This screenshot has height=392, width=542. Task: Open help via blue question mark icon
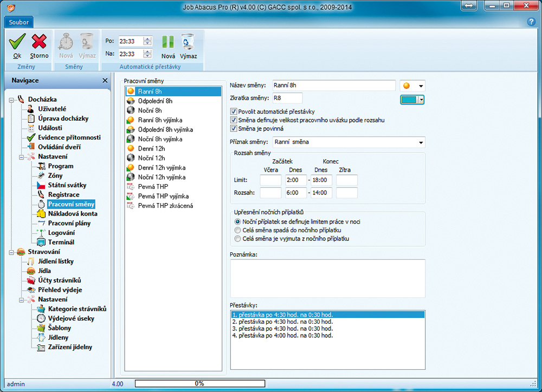[x=531, y=22]
